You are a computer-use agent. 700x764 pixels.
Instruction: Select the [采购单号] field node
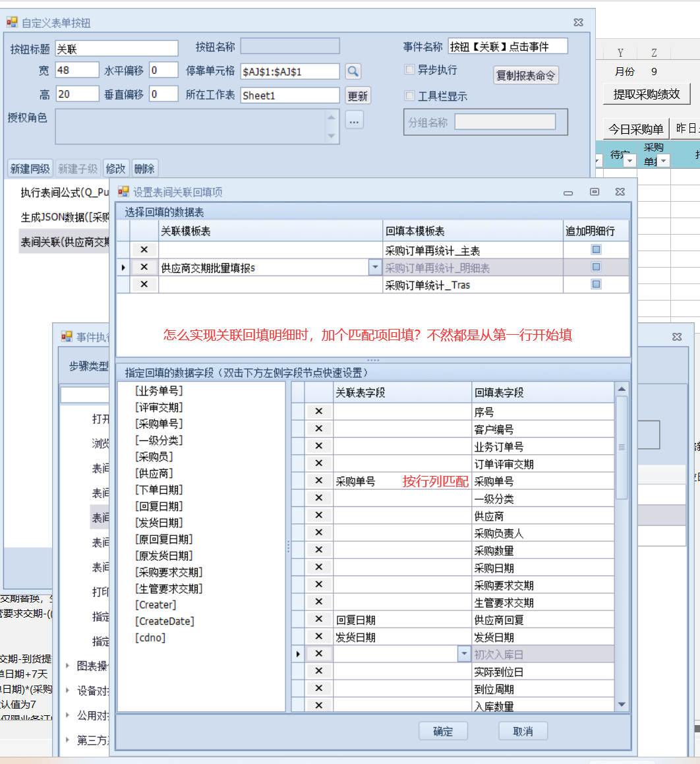(159, 424)
